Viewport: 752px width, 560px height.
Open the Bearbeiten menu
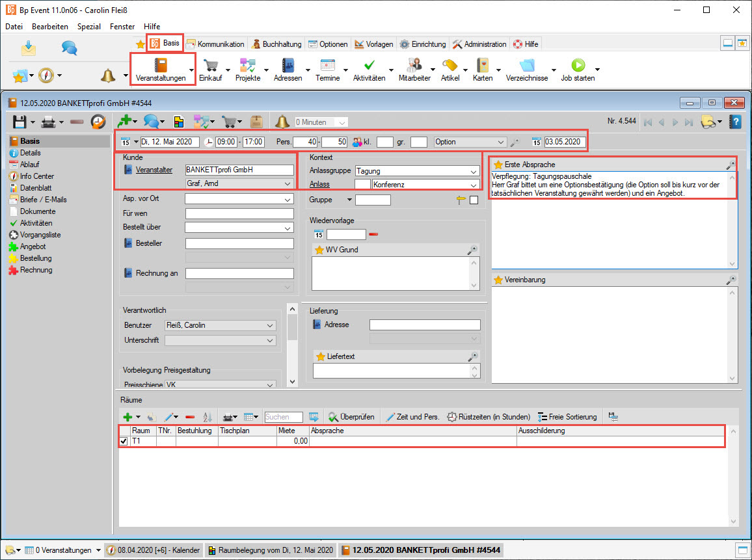pos(50,27)
